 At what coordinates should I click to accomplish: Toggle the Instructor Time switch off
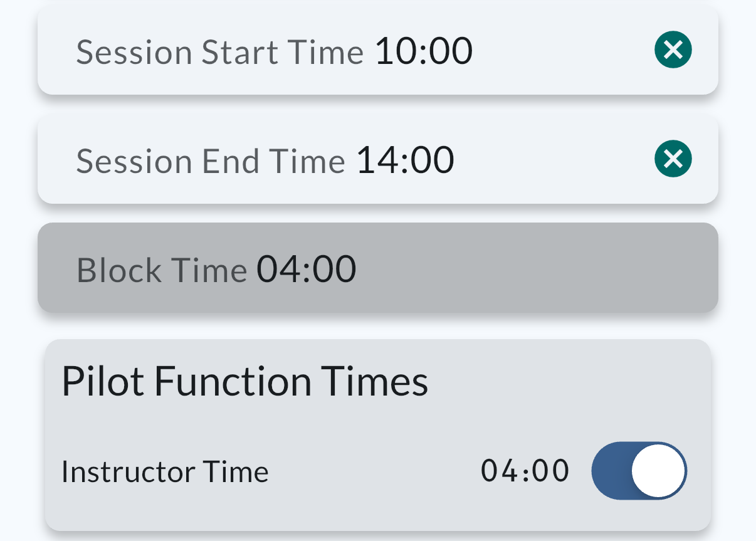click(x=639, y=471)
